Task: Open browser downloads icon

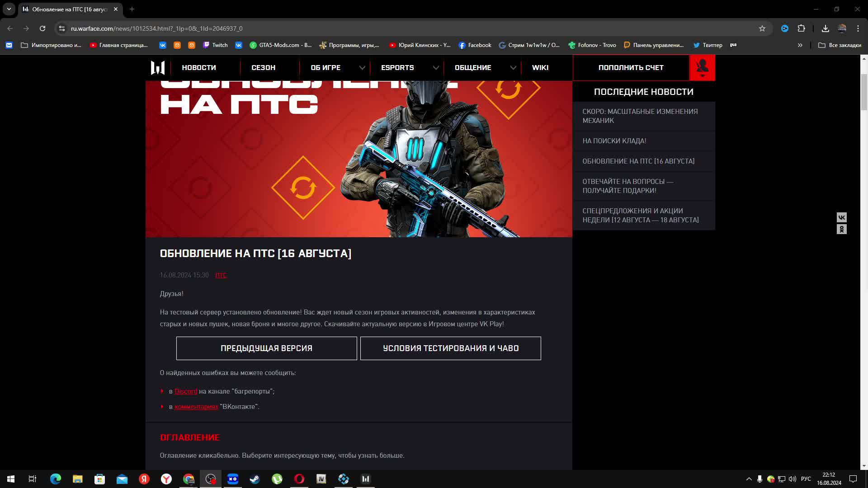Action: pyautogui.click(x=825, y=28)
